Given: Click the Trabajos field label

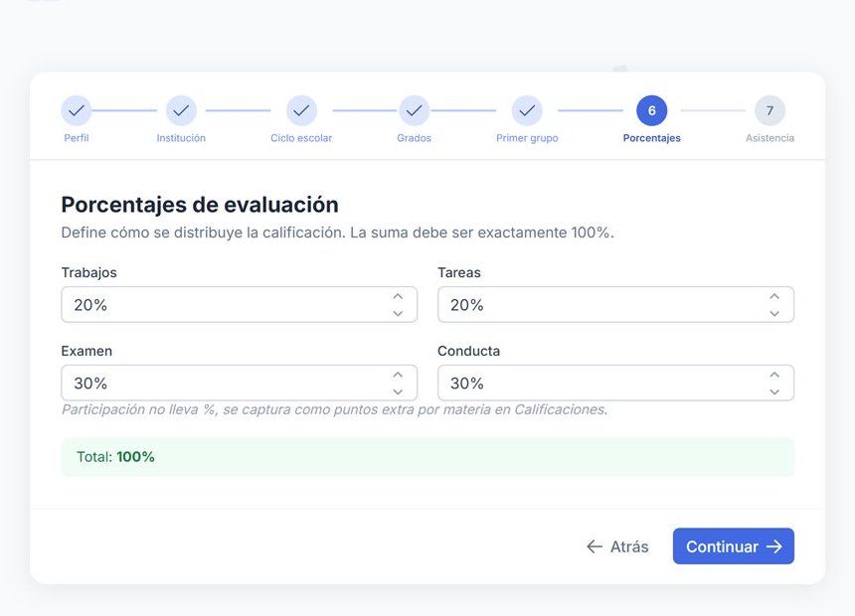Looking at the screenshot, I should tap(88, 272).
